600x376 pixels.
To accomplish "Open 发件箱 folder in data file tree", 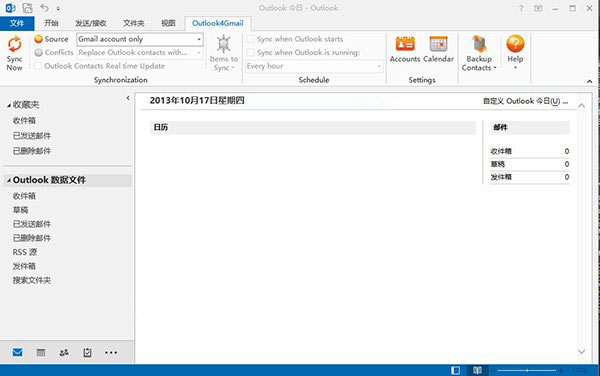I will [x=24, y=266].
